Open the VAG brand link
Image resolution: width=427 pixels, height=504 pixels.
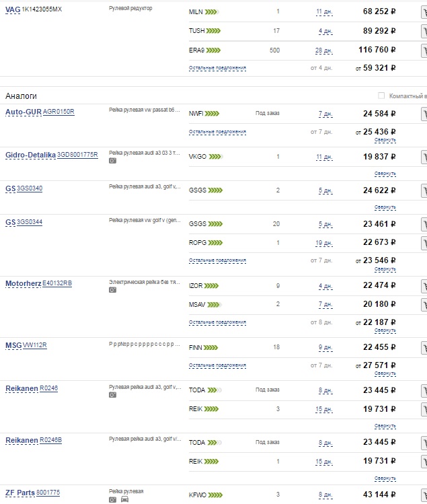[13, 9]
